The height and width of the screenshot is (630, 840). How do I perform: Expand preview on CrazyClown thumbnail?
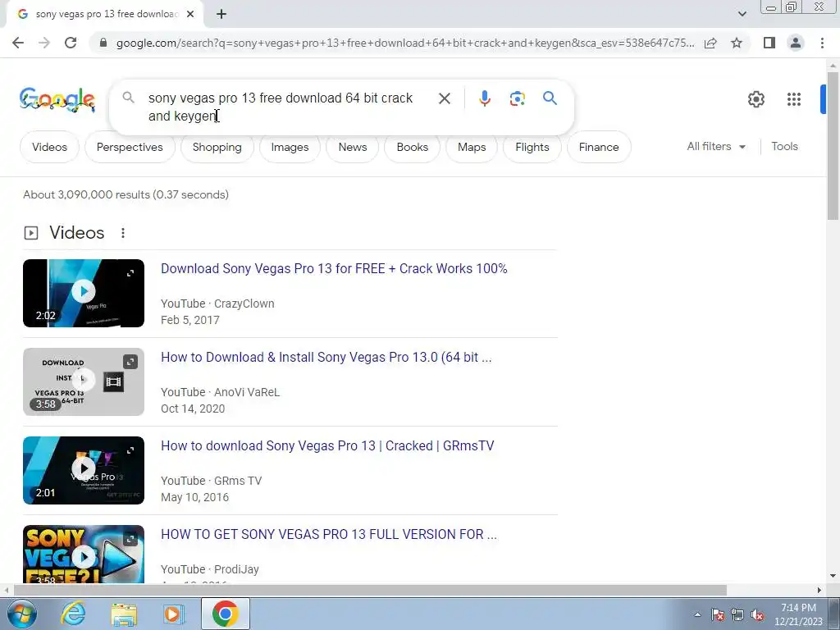tap(130, 273)
